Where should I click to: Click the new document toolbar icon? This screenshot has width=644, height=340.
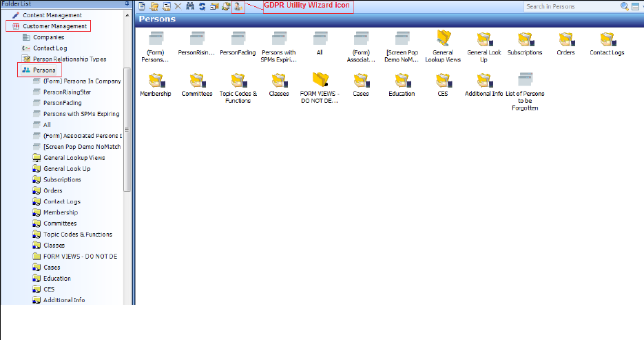point(142,6)
